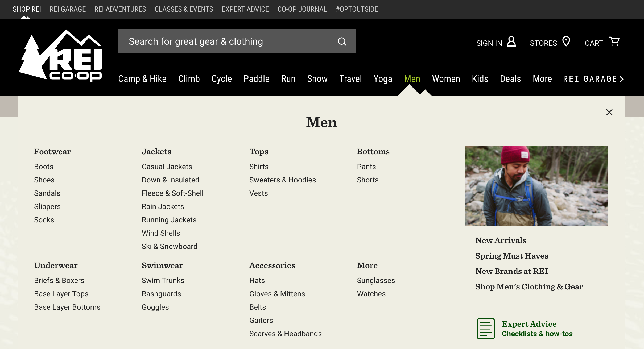This screenshot has width=644, height=349.
Task: Open the #OptOutside tab
Action: (357, 9)
